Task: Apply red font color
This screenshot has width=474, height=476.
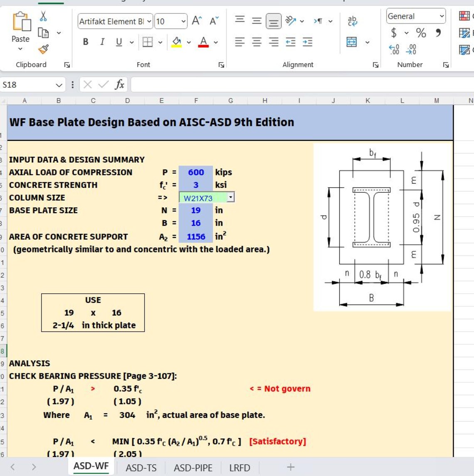Action: pos(203,42)
